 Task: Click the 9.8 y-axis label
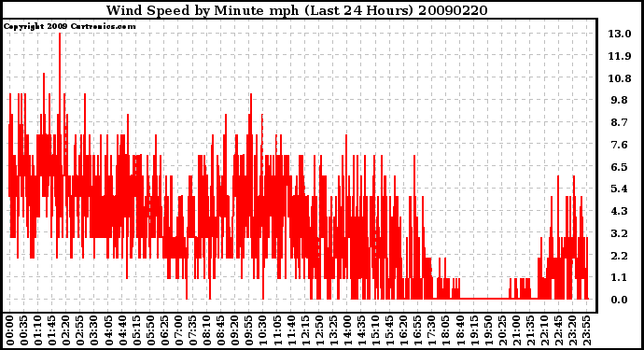coord(620,100)
